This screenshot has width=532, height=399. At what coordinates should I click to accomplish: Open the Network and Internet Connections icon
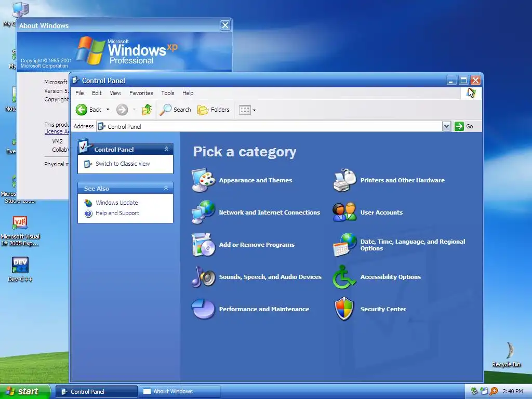click(203, 212)
